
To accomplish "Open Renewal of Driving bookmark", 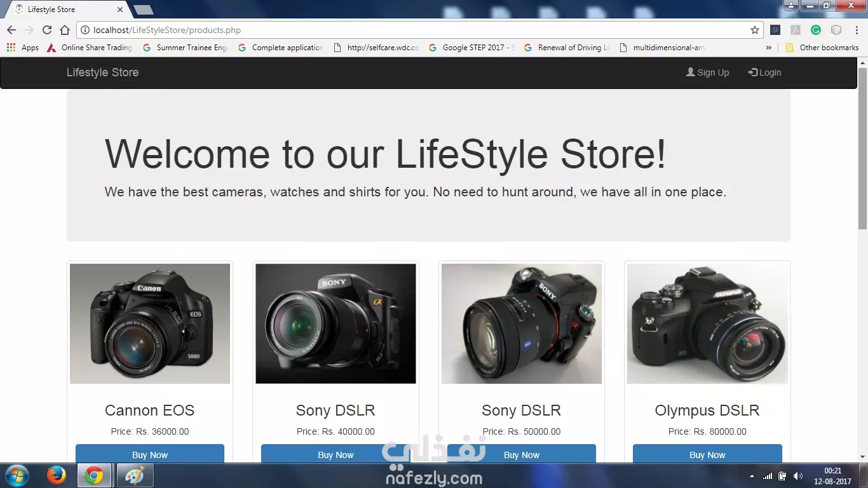I will coord(567,48).
